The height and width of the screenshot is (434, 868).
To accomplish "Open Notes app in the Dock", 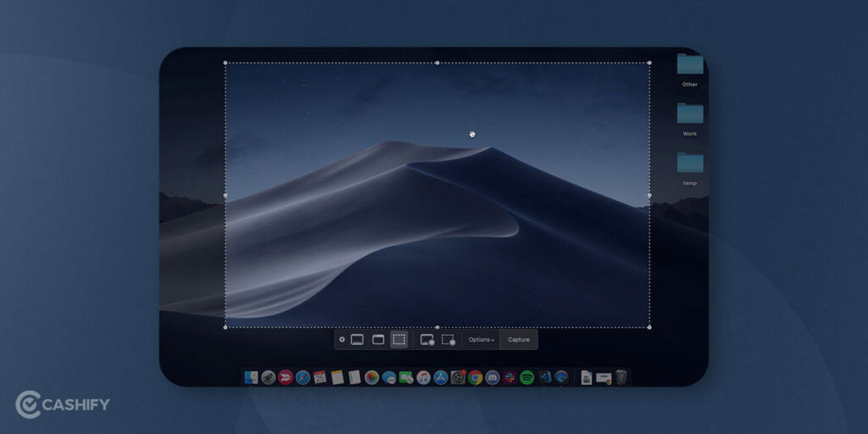I will [337, 377].
